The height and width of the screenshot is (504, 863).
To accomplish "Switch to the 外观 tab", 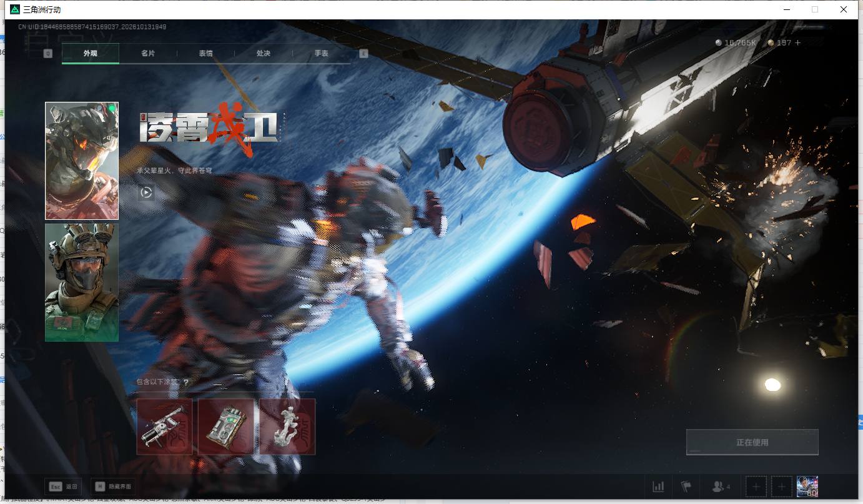I will [91, 54].
